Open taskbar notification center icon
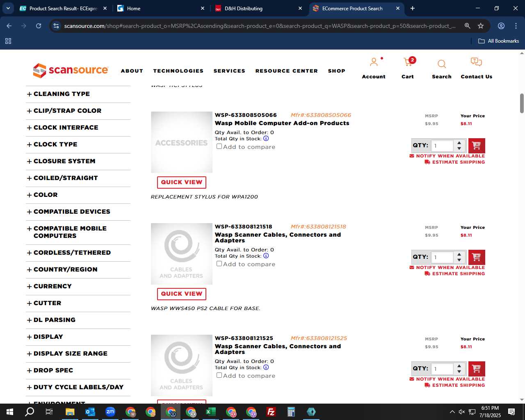 (x=511, y=412)
